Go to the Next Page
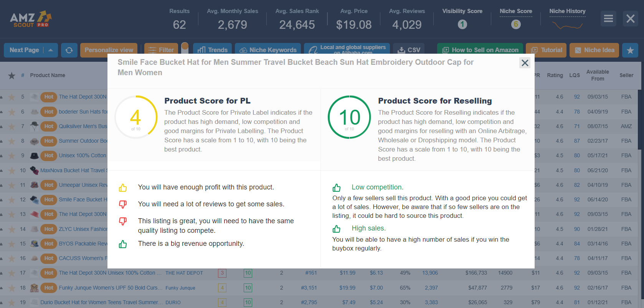This screenshot has width=644, height=308. [x=24, y=50]
